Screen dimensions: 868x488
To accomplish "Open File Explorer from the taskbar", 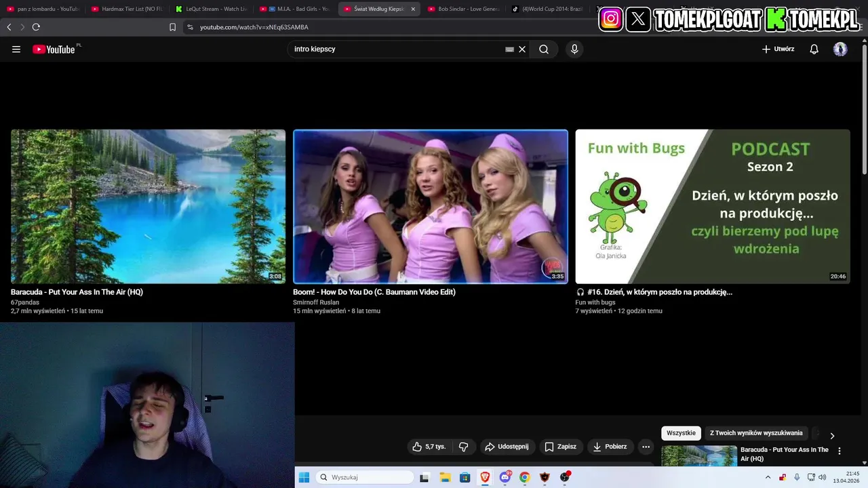I will click(x=445, y=477).
